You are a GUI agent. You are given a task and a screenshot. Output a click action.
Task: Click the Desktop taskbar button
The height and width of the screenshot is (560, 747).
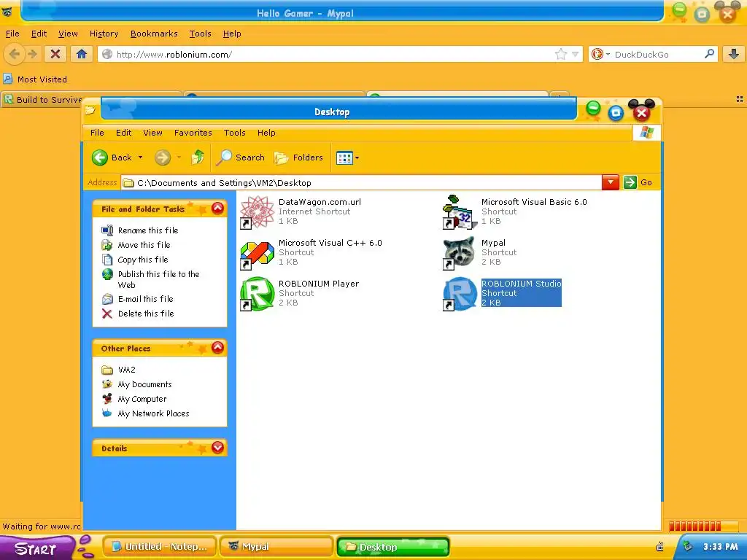pos(393,547)
